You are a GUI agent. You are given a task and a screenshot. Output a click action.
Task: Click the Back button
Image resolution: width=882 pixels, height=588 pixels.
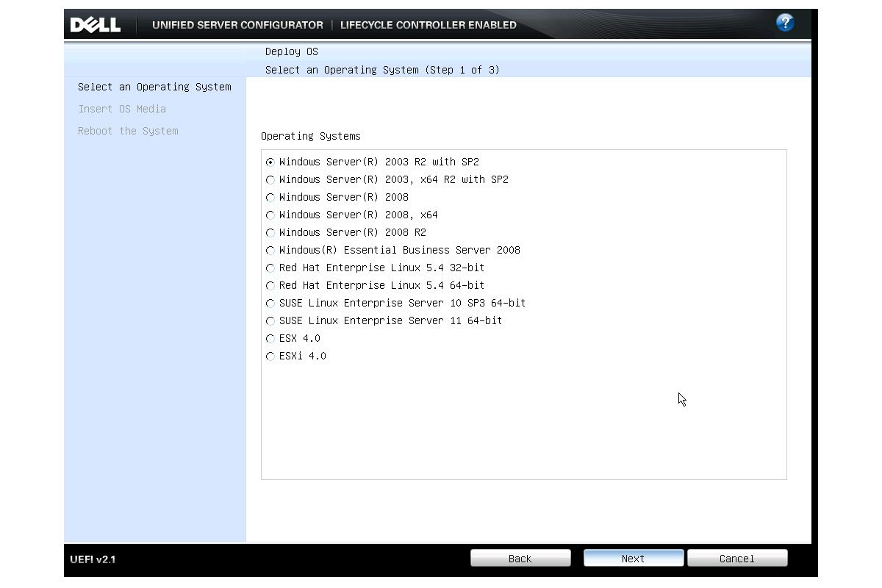pos(520,558)
